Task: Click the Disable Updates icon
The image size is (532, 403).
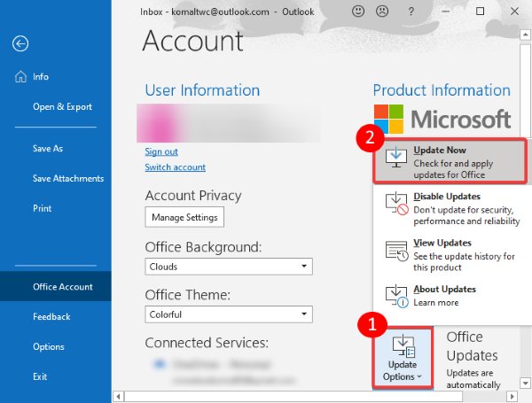Action: [x=397, y=205]
